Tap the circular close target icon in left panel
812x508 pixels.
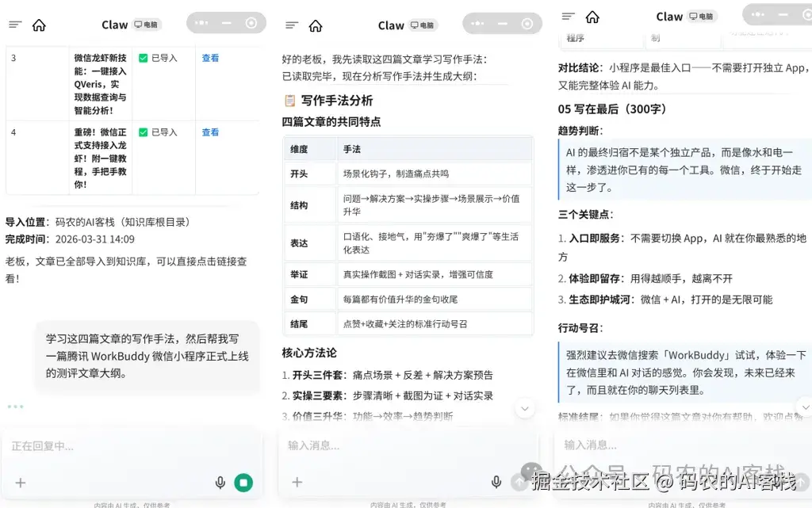point(251,23)
